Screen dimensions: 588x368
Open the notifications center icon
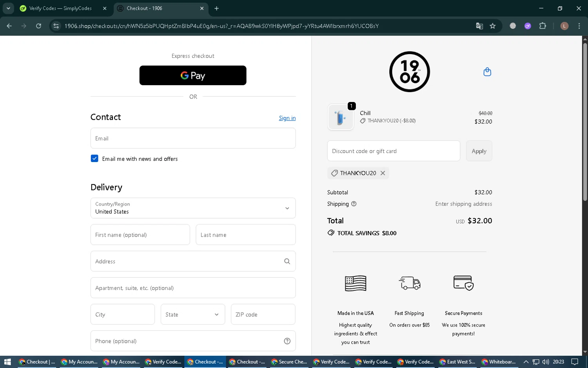575,362
